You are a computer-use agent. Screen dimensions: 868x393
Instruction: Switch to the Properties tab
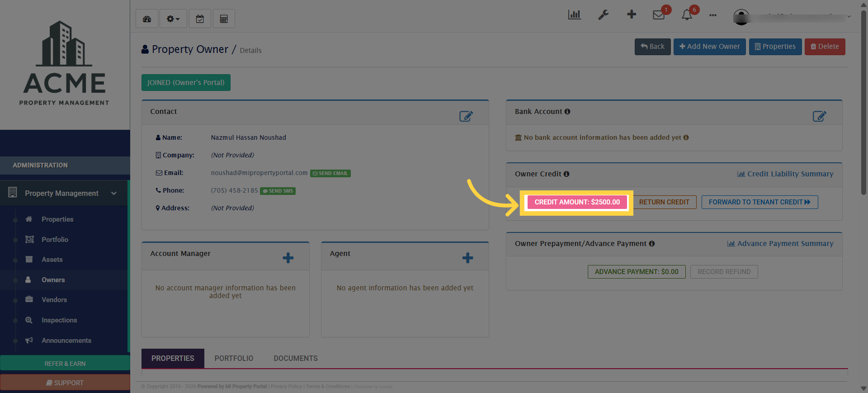[173, 358]
